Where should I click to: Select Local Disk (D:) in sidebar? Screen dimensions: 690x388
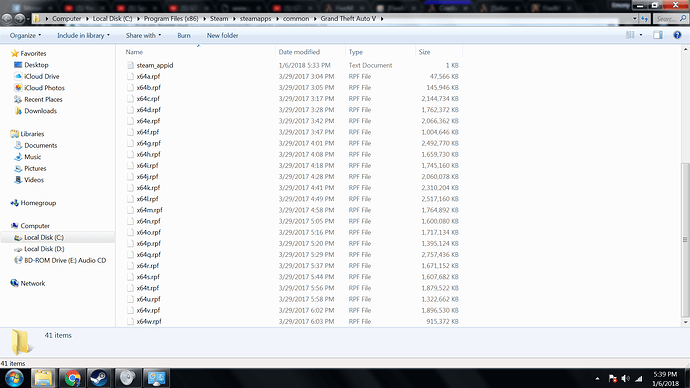pyautogui.click(x=44, y=249)
